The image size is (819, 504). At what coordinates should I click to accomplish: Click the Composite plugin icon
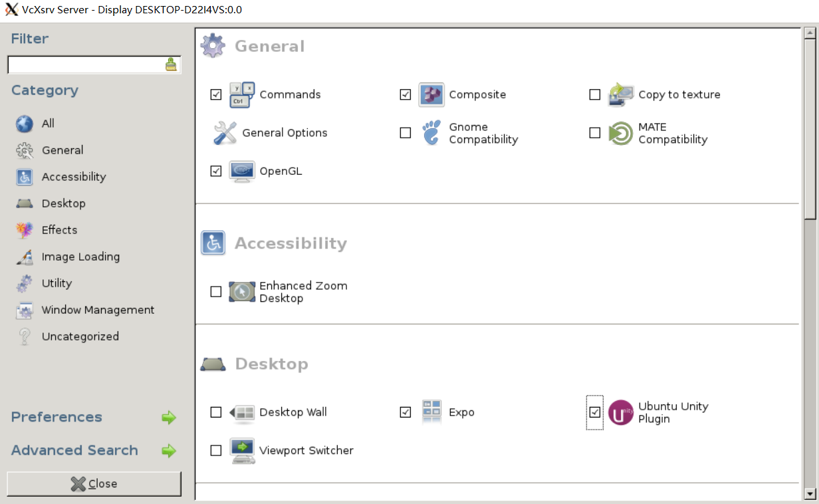pyautogui.click(x=431, y=94)
